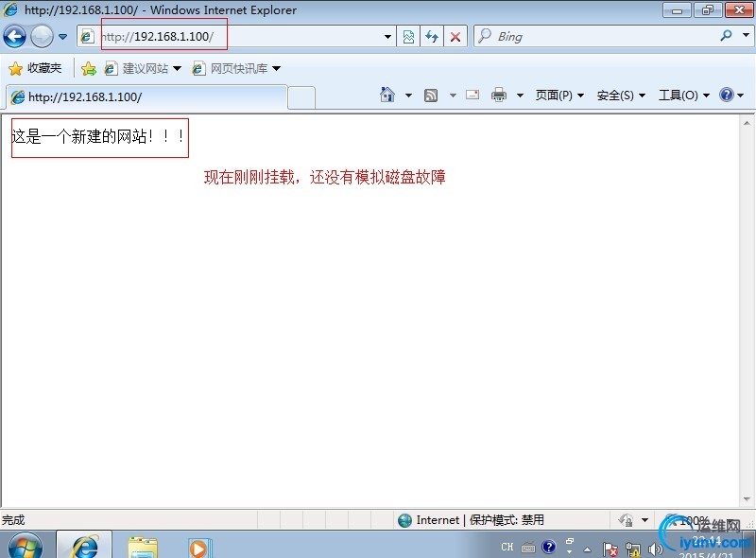The image size is (756, 558).
Task: Click the 完成 status text
Action: [13, 520]
